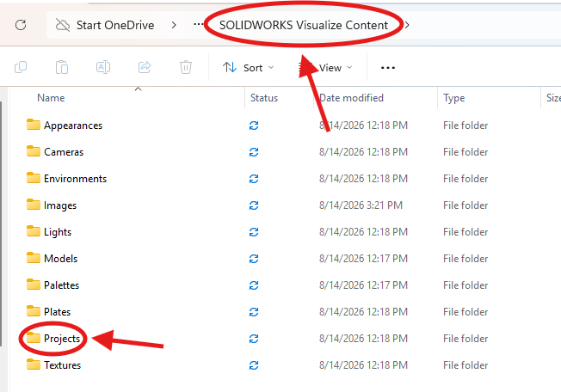
Task: Click the File folder type for Cameras
Action: [465, 152]
